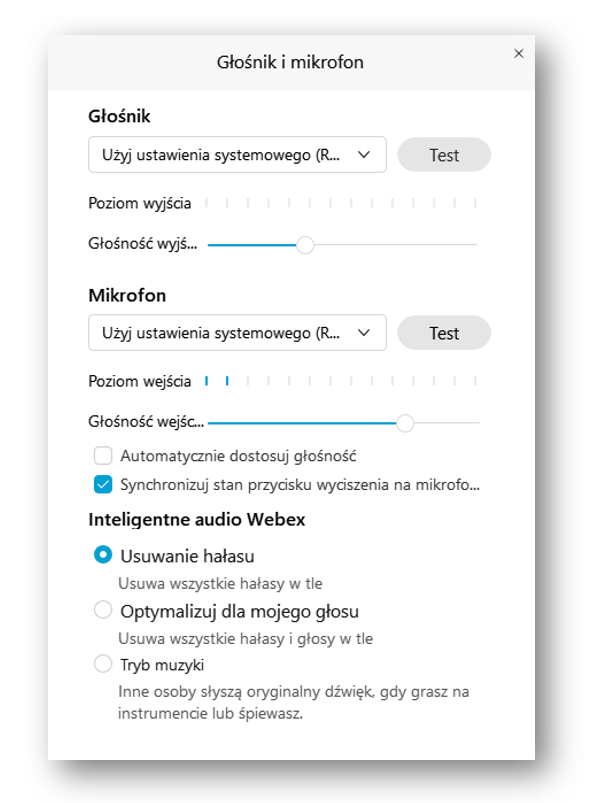
Task: Test the speaker with Test button
Action: click(444, 155)
